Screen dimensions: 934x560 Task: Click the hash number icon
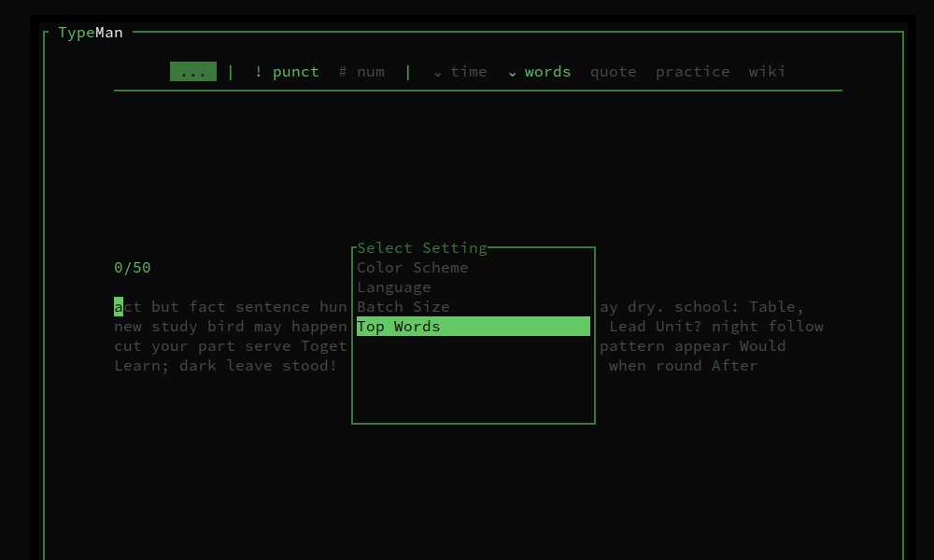[x=342, y=71]
